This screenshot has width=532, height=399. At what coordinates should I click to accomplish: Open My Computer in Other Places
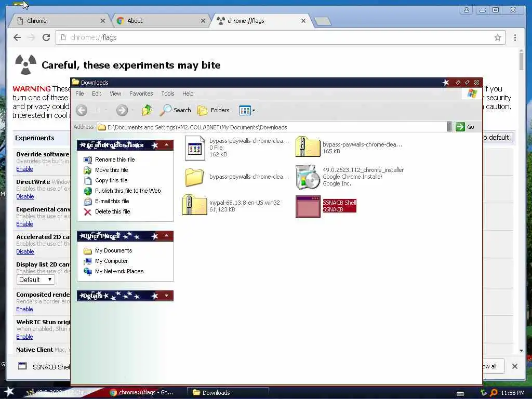pyautogui.click(x=111, y=261)
